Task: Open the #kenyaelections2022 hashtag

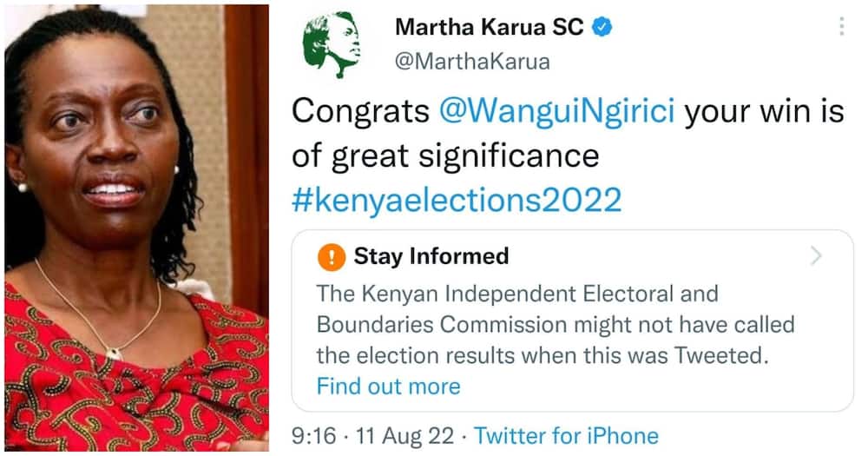Action: [x=457, y=200]
